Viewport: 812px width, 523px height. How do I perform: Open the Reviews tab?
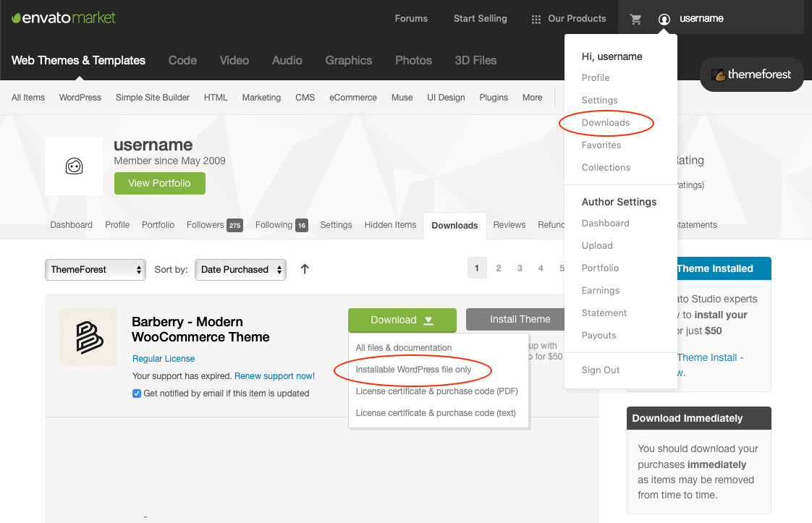(509, 225)
